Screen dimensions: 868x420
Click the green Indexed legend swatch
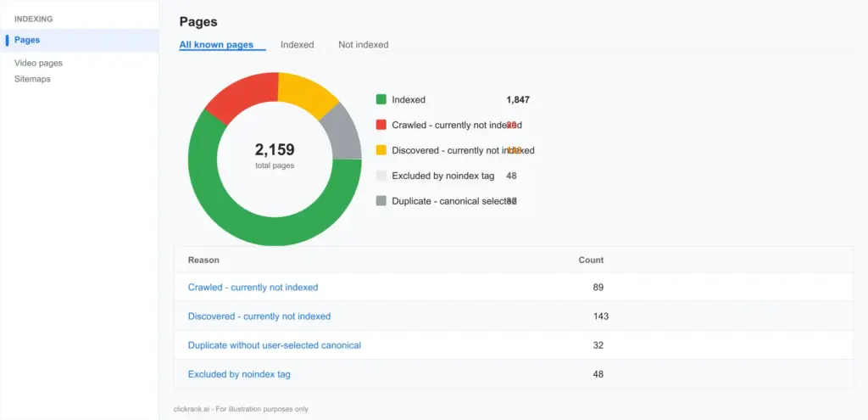(x=381, y=100)
